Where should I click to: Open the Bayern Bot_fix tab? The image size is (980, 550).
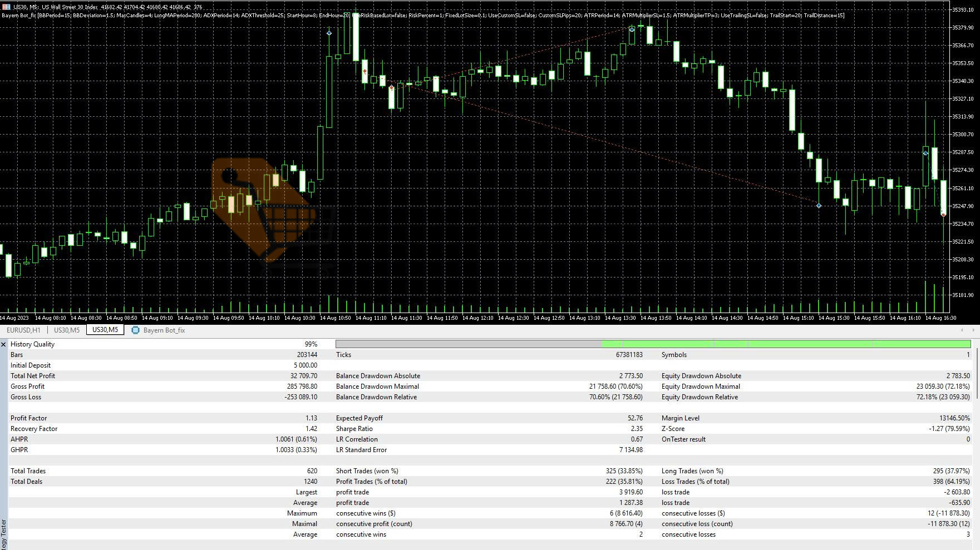coord(164,330)
